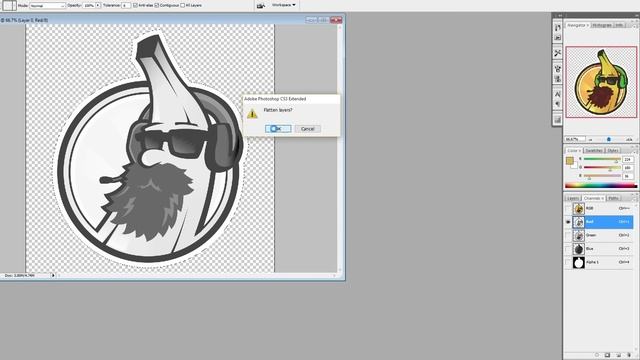Switch to the Layers tab
The height and width of the screenshot is (360, 640).
click(573, 198)
